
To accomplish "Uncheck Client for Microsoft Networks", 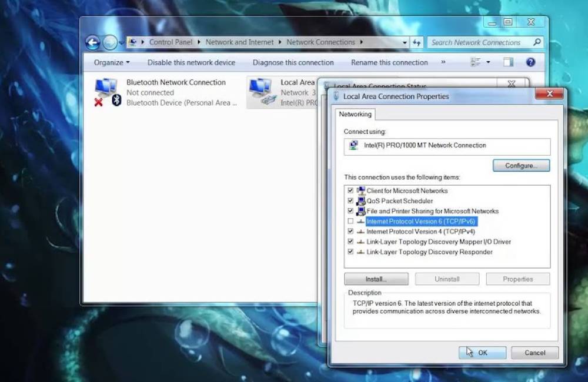I will pyautogui.click(x=350, y=190).
